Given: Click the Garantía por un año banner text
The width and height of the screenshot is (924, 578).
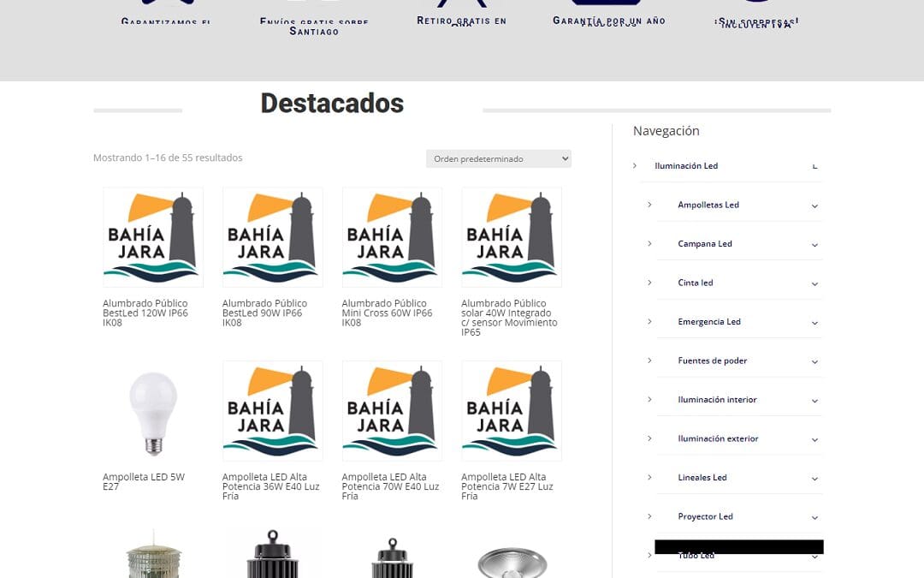Looking at the screenshot, I should pyautogui.click(x=609, y=21).
